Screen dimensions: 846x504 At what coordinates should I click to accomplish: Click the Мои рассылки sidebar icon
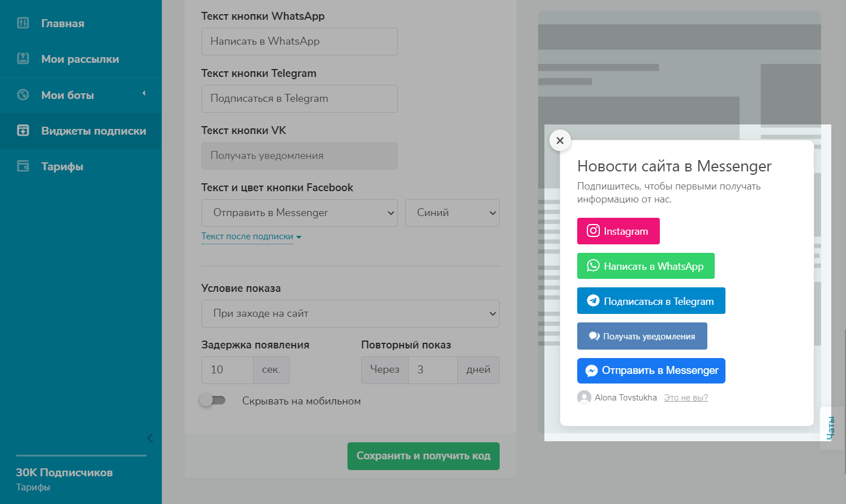pos(23,58)
